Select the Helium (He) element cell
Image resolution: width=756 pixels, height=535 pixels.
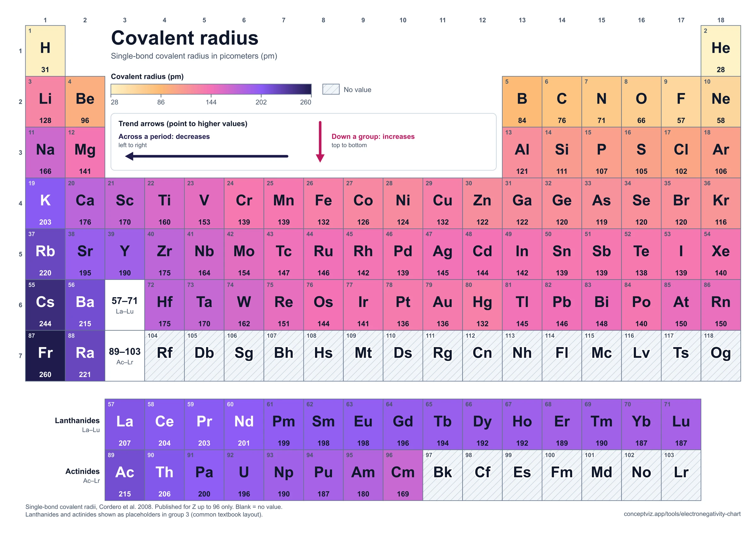[720, 51]
